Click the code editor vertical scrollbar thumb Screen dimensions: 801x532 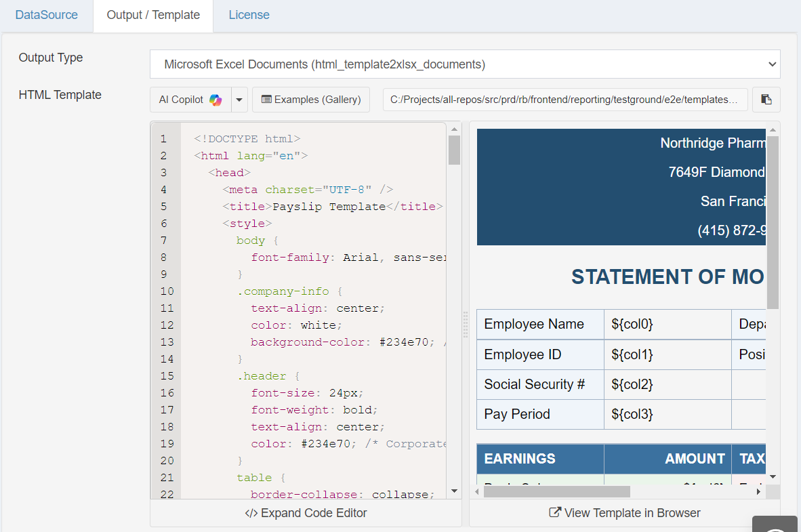pyautogui.click(x=454, y=150)
